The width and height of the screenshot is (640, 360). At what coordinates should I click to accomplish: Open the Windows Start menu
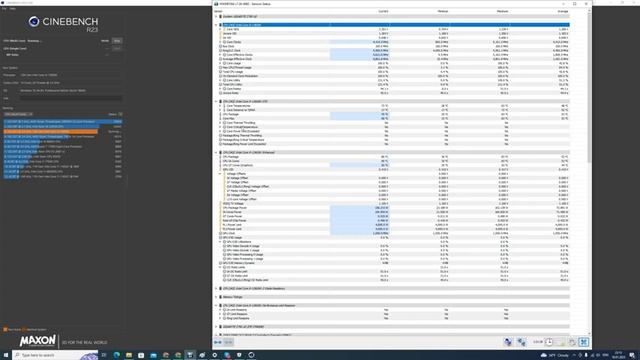tap(6, 355)
